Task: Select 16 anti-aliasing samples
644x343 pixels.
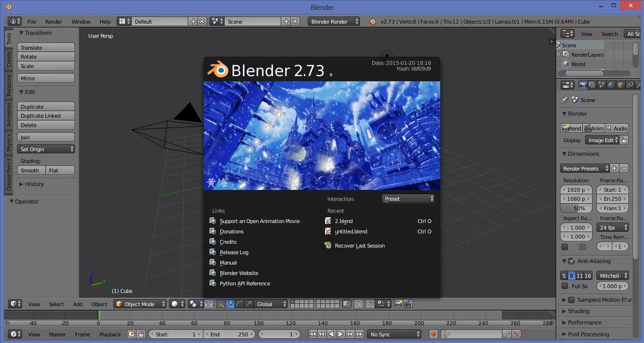Action: (588, 275)
